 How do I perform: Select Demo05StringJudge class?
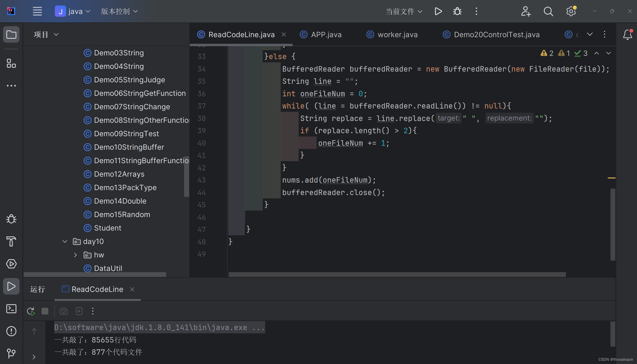tap(124, 80)
